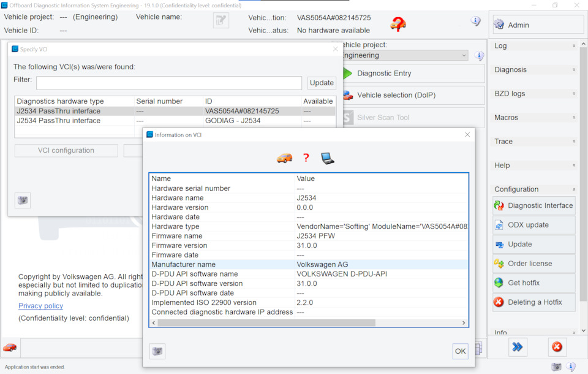This screenshot has width=588, height=374.
Task: Click the Connected diagnostic hardware IP address row
Action: tap(309, 312)
